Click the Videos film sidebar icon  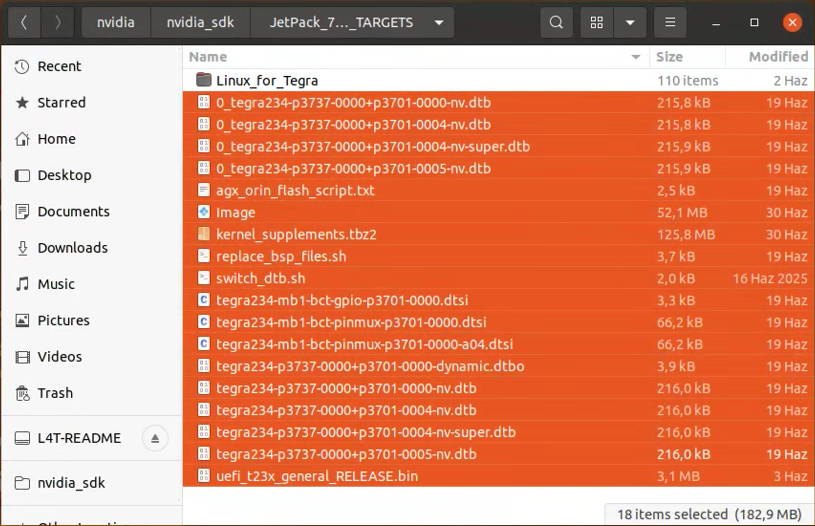click(x=22, y=357)
